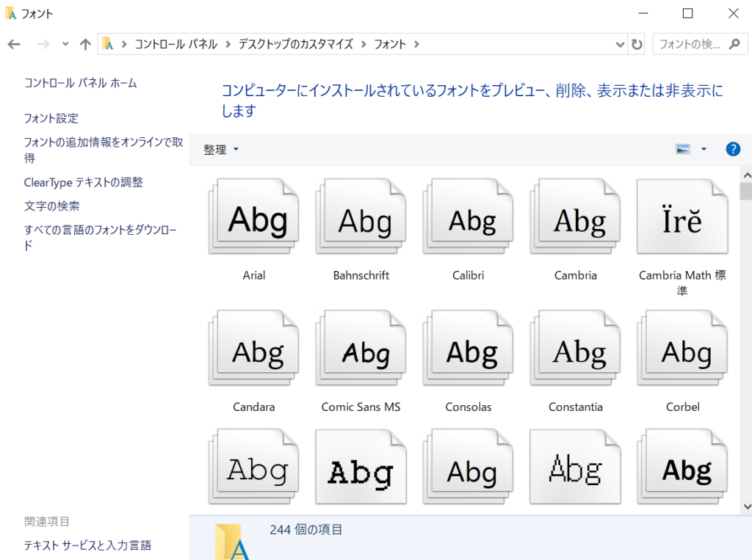Open the フォント設定 link

[x=51, y=118]
